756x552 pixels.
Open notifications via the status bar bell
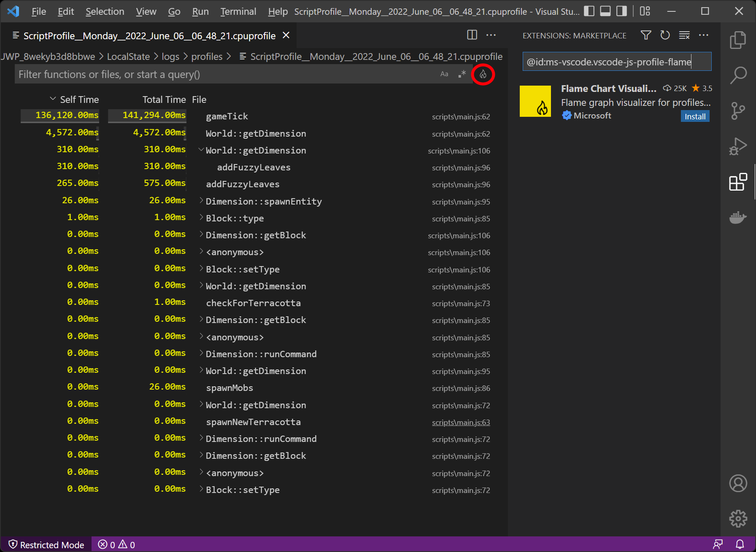pos(740,544)
